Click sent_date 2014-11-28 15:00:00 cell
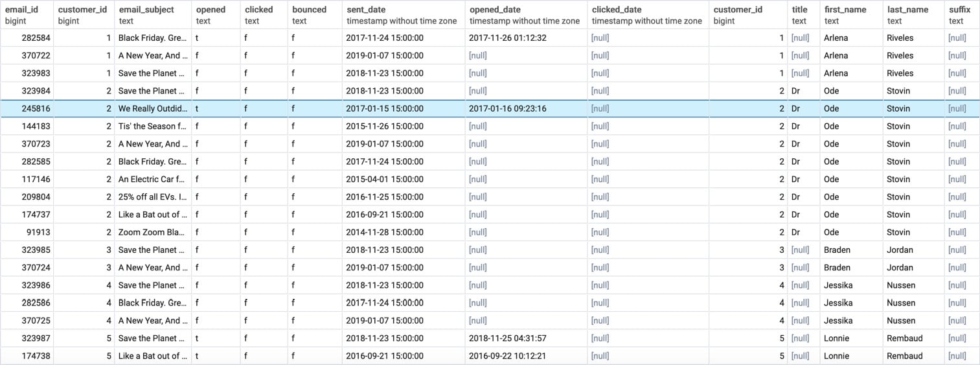Screen dimensions: 980x365 (x=404, y=232)
